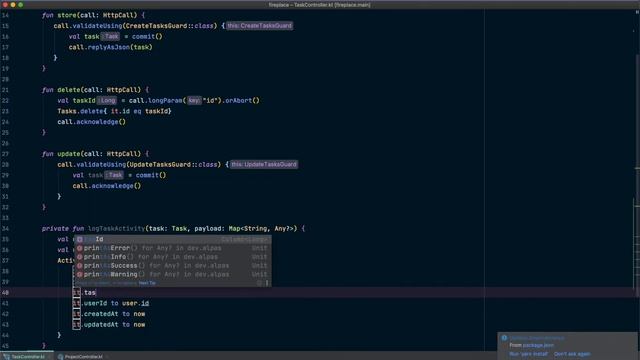Click Don't ask again in the notification
Screen dimensions: 640x360
572,354
